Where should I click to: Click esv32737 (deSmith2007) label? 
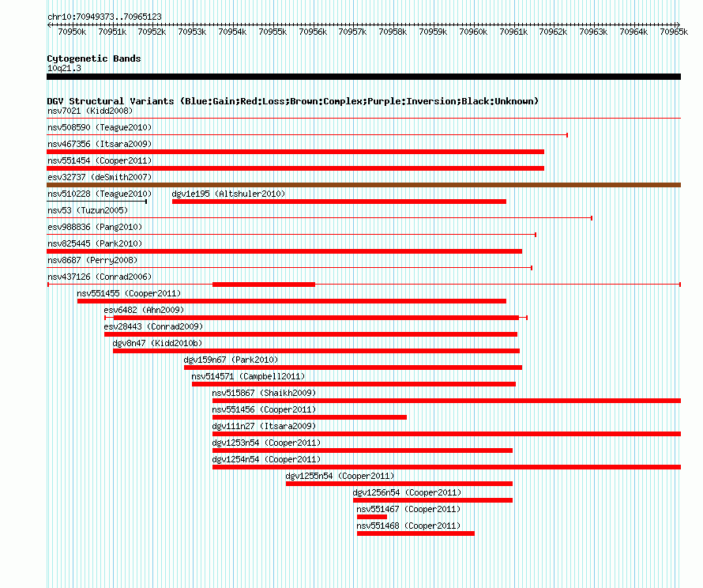[x=100, y=177]
